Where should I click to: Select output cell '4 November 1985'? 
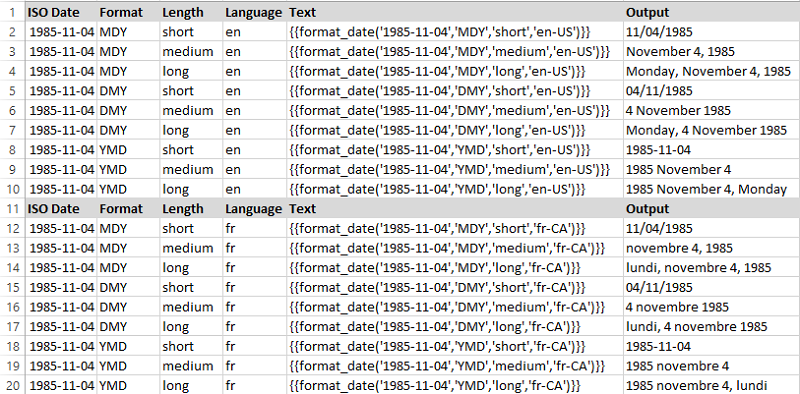point(711,110)
